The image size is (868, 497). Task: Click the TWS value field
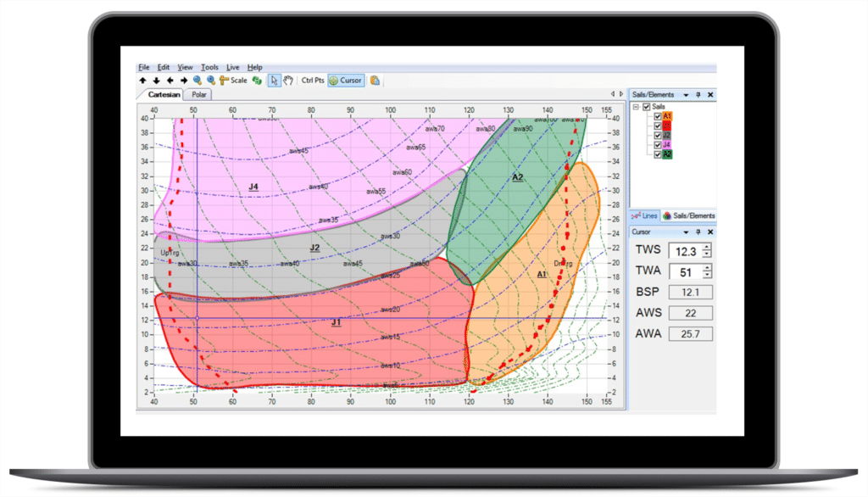[x=685, y=251]
